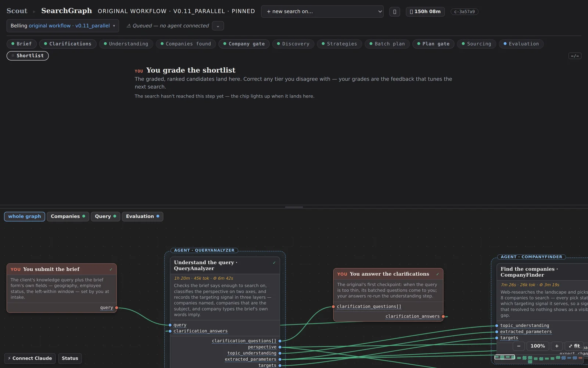Click the 150h 08m timer button
Image resolution: width=588 pixels, height=368 pixels.
(425, 11)
